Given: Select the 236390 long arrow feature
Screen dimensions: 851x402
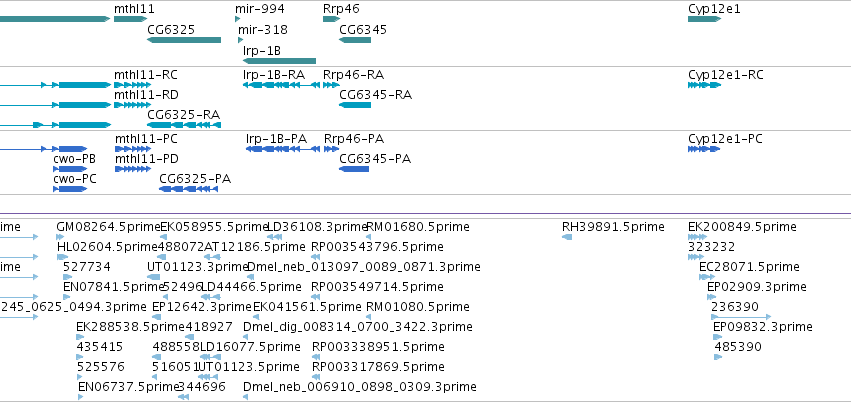Looking at the screenshot, I should click(741, 317).
